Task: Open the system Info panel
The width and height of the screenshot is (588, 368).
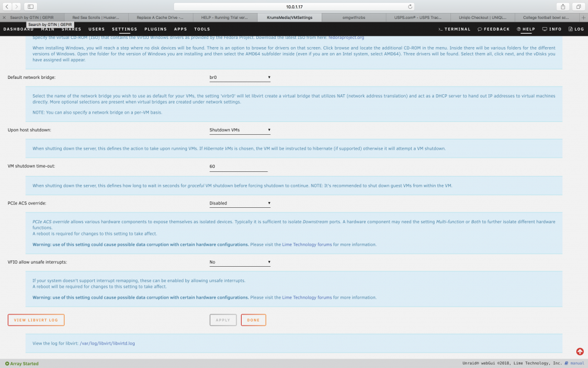Action: pyautogui.click(x=552, y=29)
